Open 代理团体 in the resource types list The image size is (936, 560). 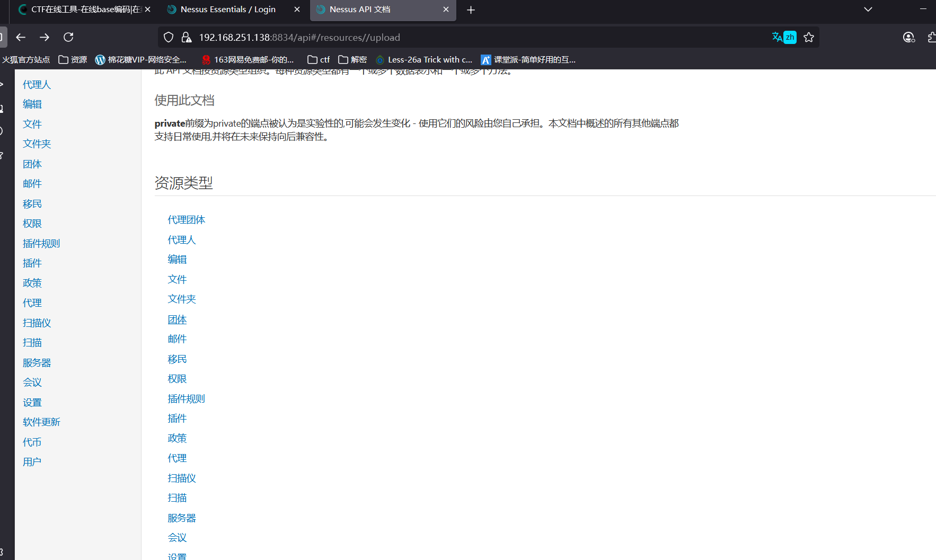[187, 220]
